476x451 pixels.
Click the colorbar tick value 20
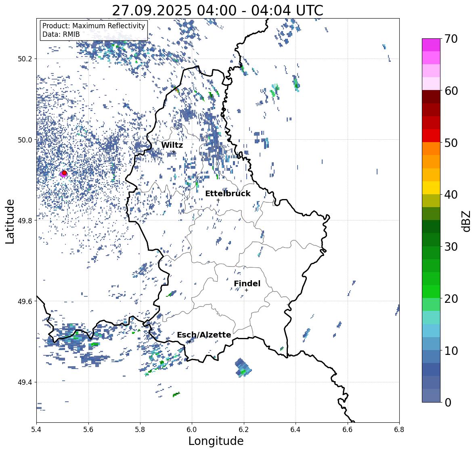point(451,298)
